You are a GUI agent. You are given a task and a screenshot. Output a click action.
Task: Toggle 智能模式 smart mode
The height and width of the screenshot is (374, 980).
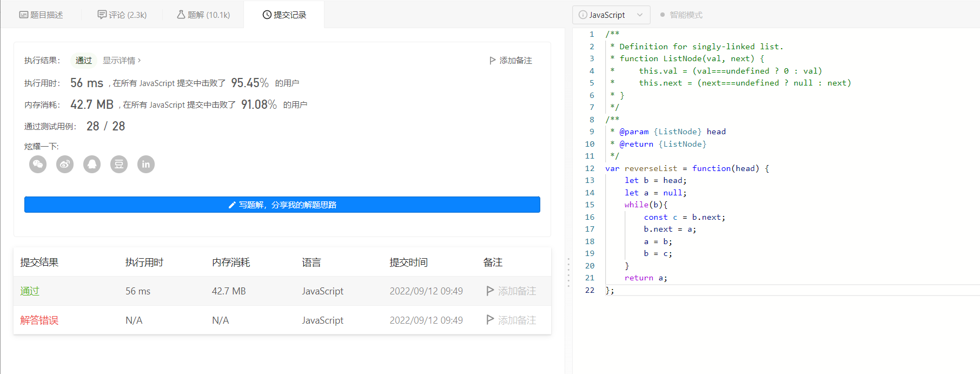(681, 15)
